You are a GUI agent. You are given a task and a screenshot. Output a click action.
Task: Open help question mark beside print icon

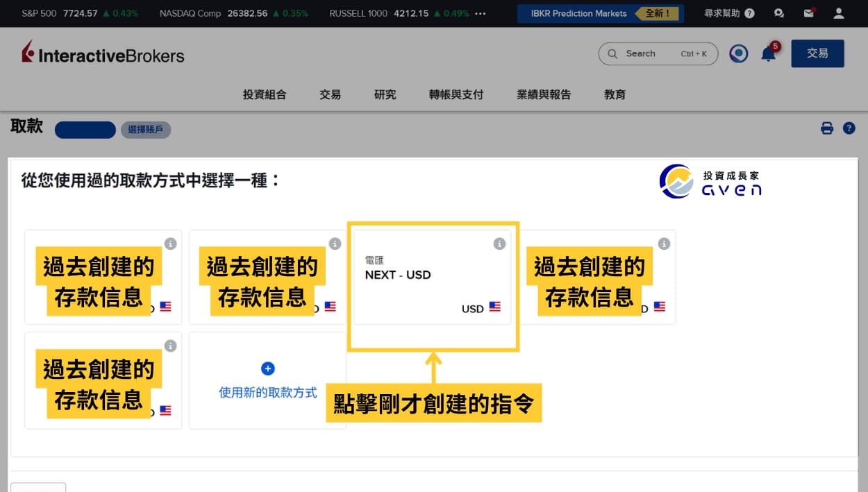pos(849,128)
